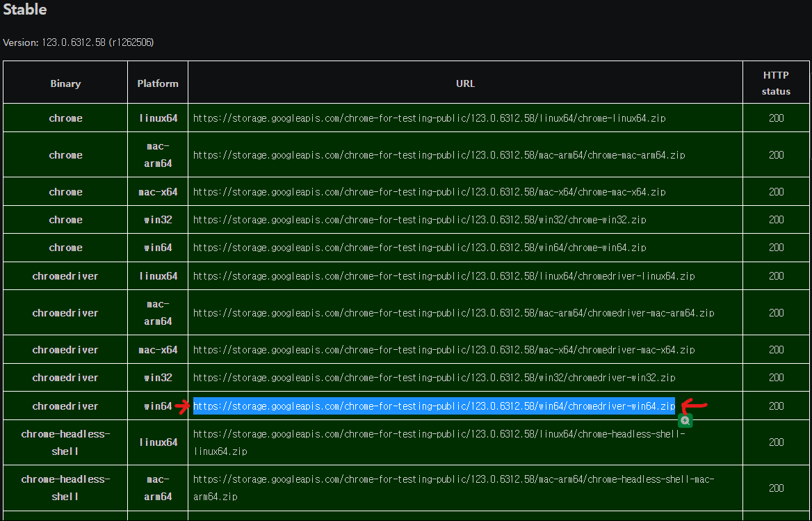
Task: Click the 200 status in the chrome linux64 row
Action: click(777, 118)
